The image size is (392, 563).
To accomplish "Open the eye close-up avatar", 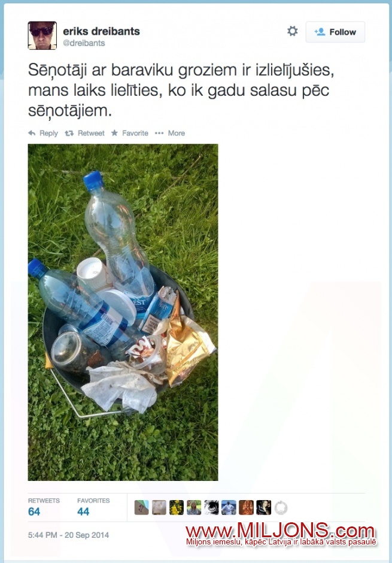I will pos(211,508).
